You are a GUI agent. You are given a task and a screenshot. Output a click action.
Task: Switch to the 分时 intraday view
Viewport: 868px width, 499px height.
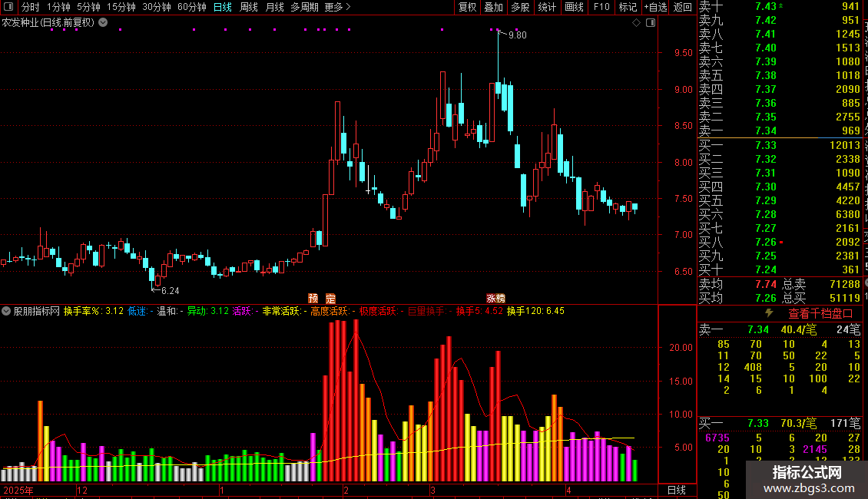[31, 7]
